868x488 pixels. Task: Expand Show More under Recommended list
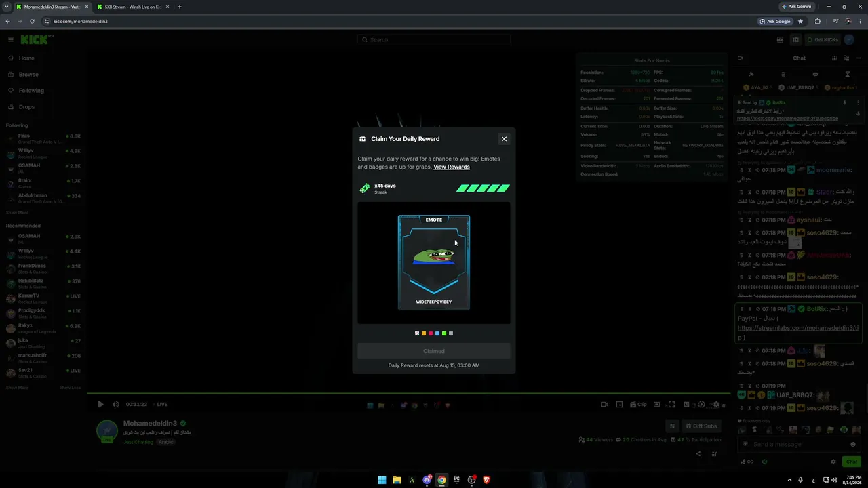[x=17, y=388]
